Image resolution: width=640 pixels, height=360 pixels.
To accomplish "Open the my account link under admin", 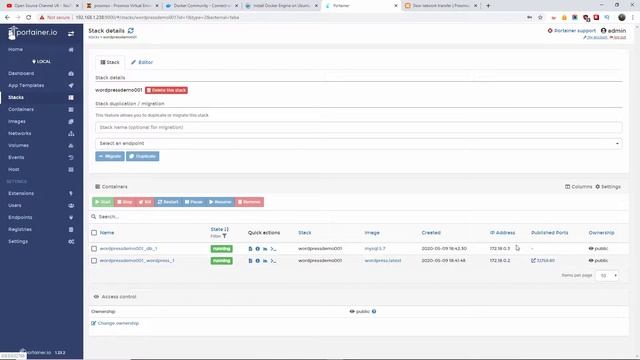I will click(x=596, y=37).
